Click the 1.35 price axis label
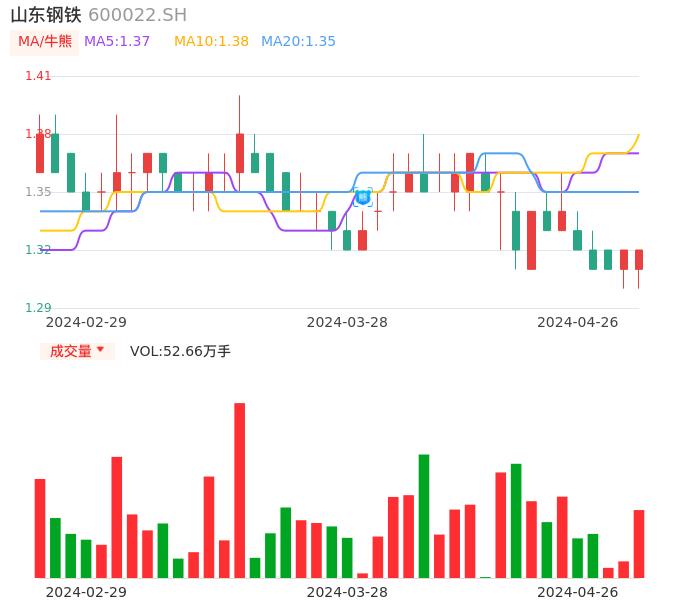This screenshot has width=686, height=606. pyautogui.click(x=38, y=192)
